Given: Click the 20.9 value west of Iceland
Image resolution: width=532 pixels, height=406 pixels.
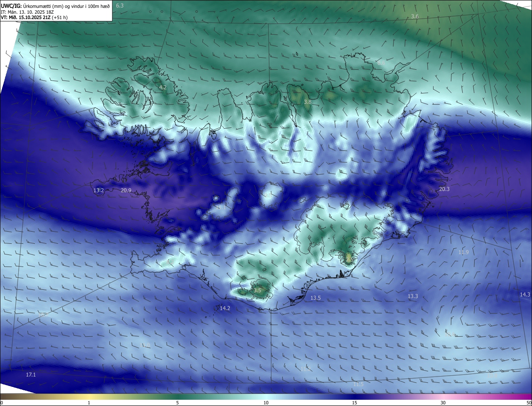Looking at the screenshot, I should pyautogui.click(x=126, y=190).
